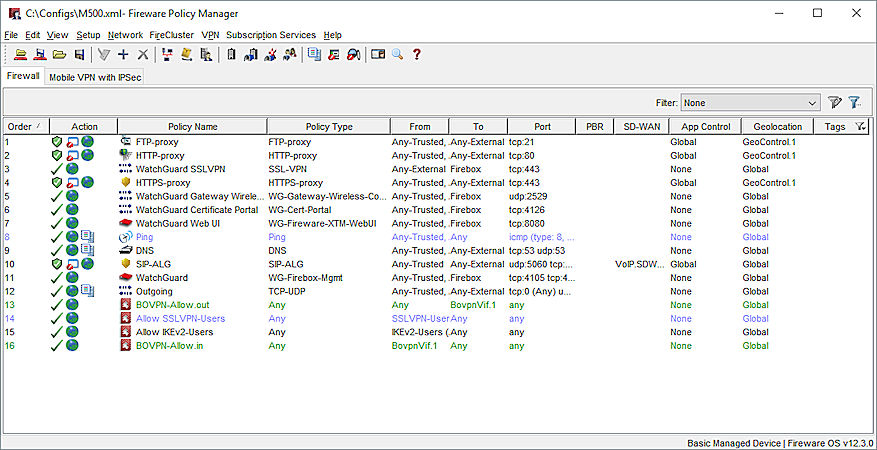Expand the Tags column filter arrow
The width and height of the screenshot is (877, 450).
click(x=861, y=127)
